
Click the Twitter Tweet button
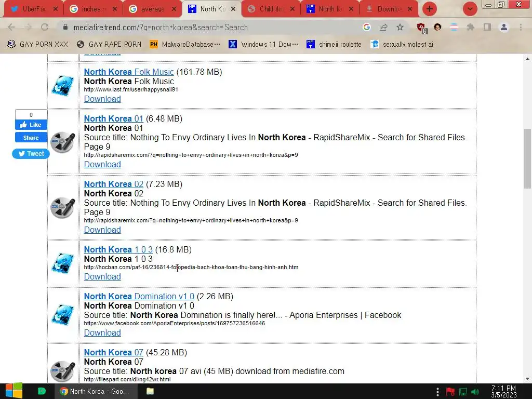(31, 154)
